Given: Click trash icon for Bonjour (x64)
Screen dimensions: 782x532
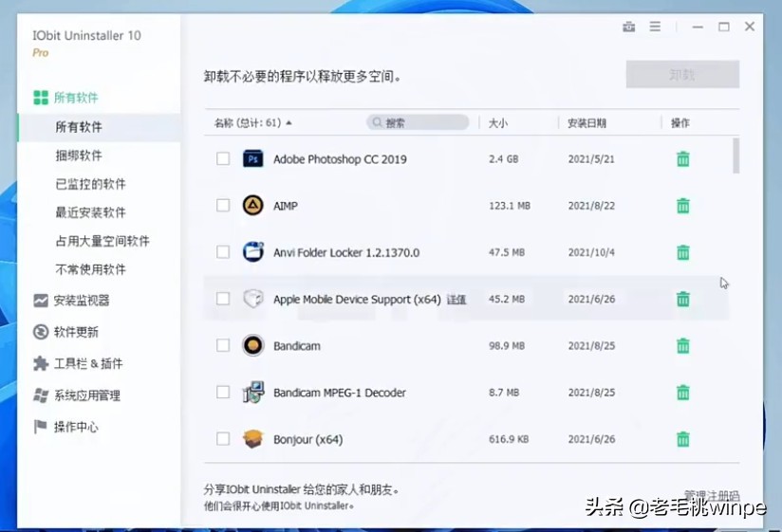Looking at the screenshot, I should coord(682,439).
